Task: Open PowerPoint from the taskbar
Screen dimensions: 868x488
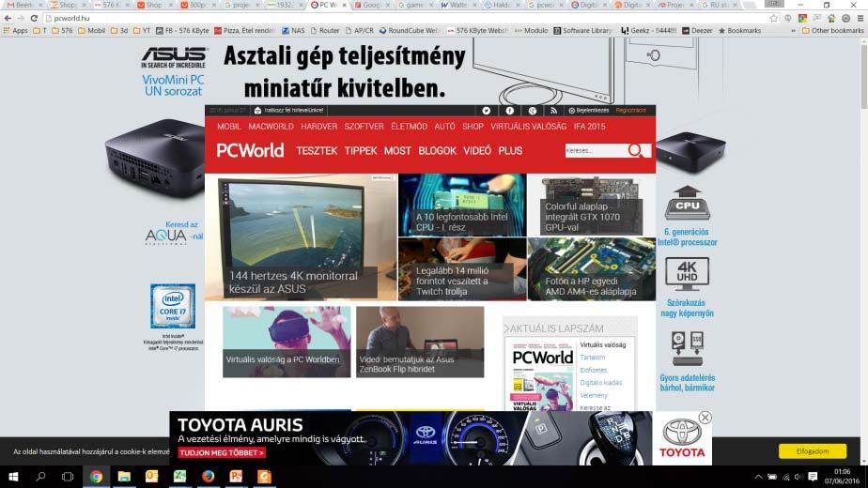Action: 237,477
